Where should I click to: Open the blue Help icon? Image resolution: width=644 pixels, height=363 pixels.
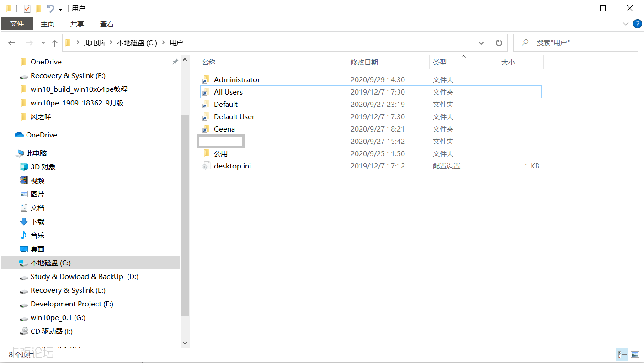637,24
